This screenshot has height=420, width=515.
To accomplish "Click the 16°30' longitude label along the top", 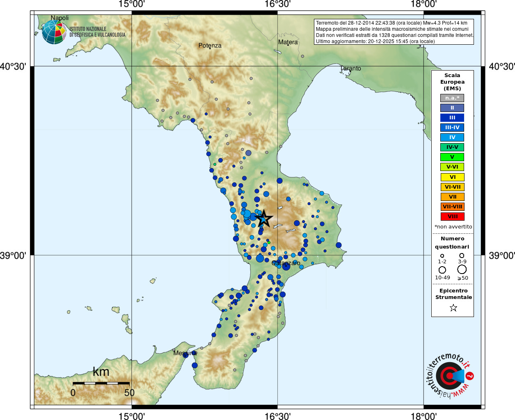I will click(278, 4).
